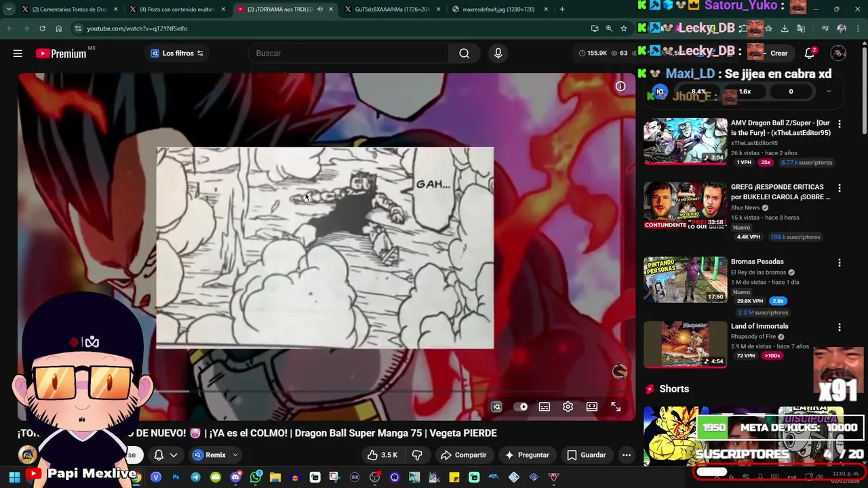Click the Preguntar button
868x488 pixels.
click(527, 455)
